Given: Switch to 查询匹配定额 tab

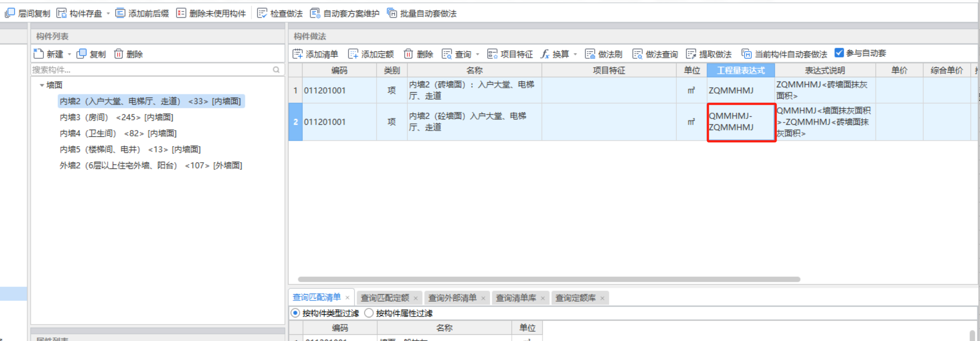Looking at the screenshot, I should (x=385, y=298).
